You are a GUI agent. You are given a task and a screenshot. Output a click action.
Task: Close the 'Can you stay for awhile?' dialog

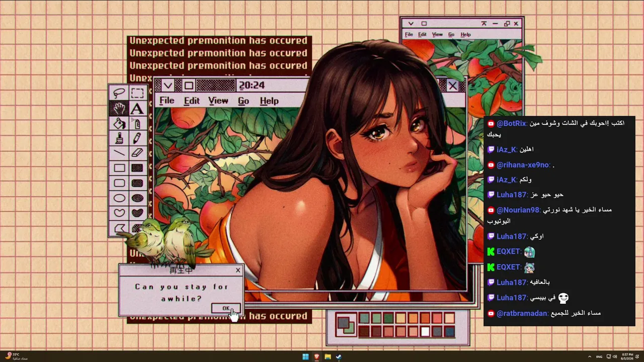(x=238, y=270)
